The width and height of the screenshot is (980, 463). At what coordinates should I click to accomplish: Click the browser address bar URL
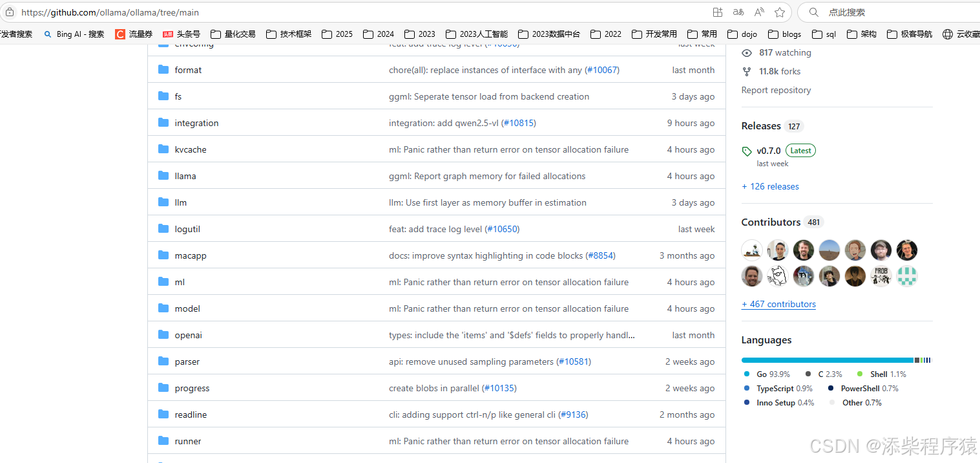point(110,12)
